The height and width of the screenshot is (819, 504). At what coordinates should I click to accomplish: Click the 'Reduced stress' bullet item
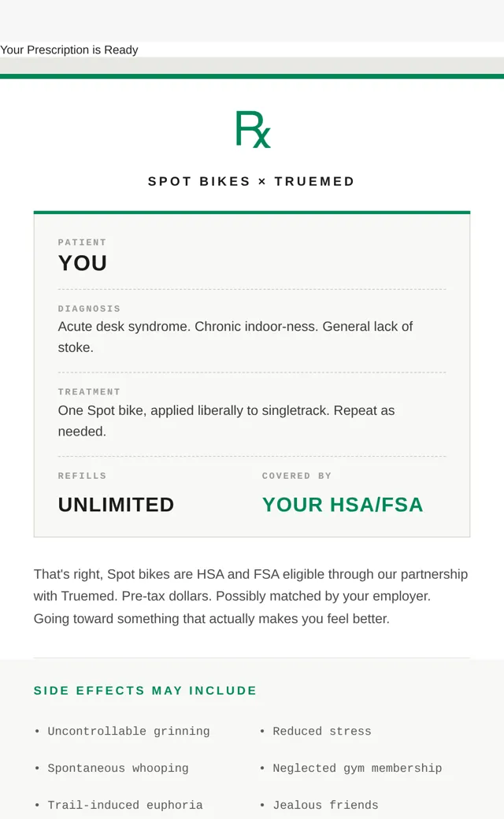322,732
